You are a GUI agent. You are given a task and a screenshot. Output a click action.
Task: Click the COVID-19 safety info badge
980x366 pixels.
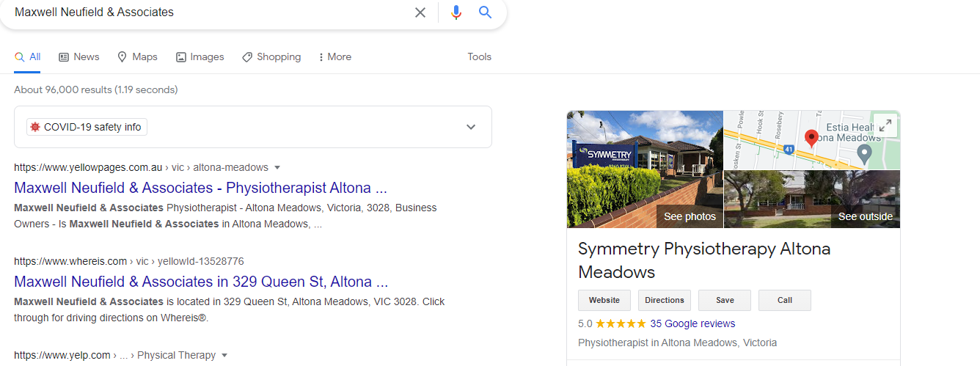coord(87,127)
